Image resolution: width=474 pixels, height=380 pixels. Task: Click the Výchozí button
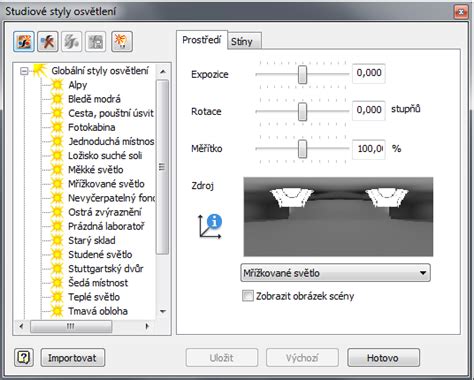click(302, 358)
